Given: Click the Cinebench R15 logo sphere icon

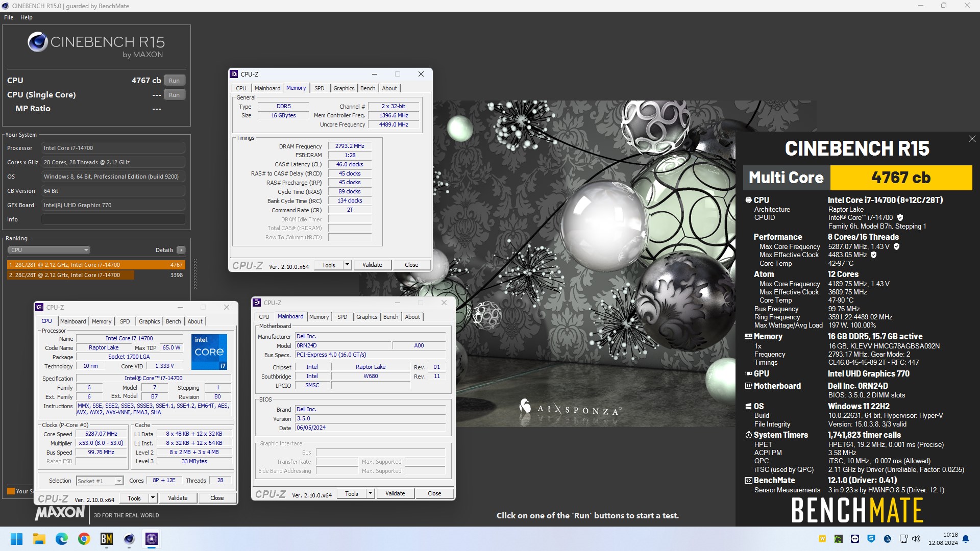Looking at the screenshot, I should pyautogui.click(x=38, y=42).
